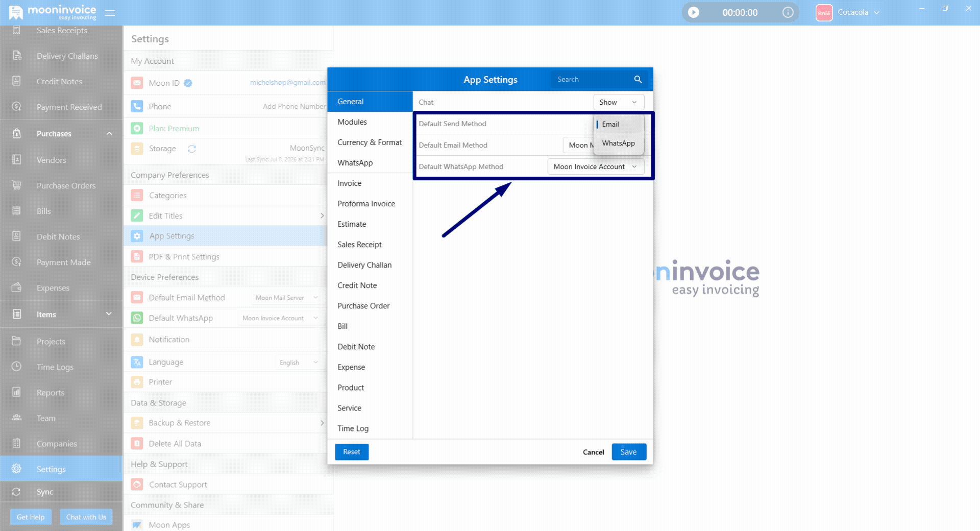Click the Settings gear icon in the sidebar
The height and width of the screenshot is (531, 980).
click(x=17, y=468)
